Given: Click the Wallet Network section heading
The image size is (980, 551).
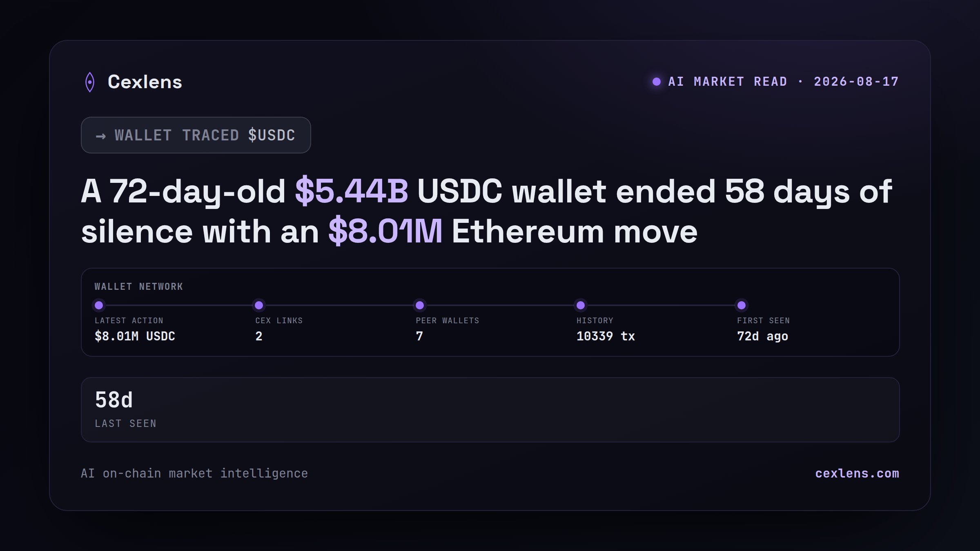Looking at the screenshot, I should [x=139, y=287].
